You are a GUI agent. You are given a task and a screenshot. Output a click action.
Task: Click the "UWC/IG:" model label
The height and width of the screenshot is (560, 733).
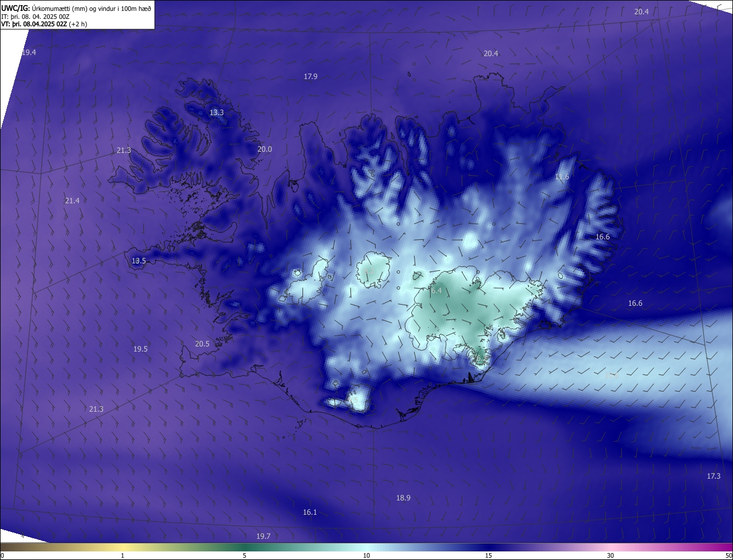pyautogui.click(x=16, y=7)
